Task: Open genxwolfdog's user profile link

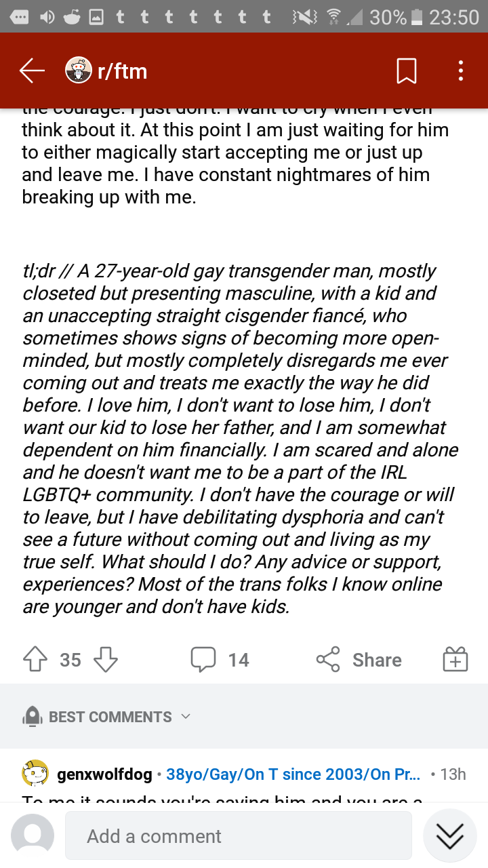Action: (x=105, y=774)
